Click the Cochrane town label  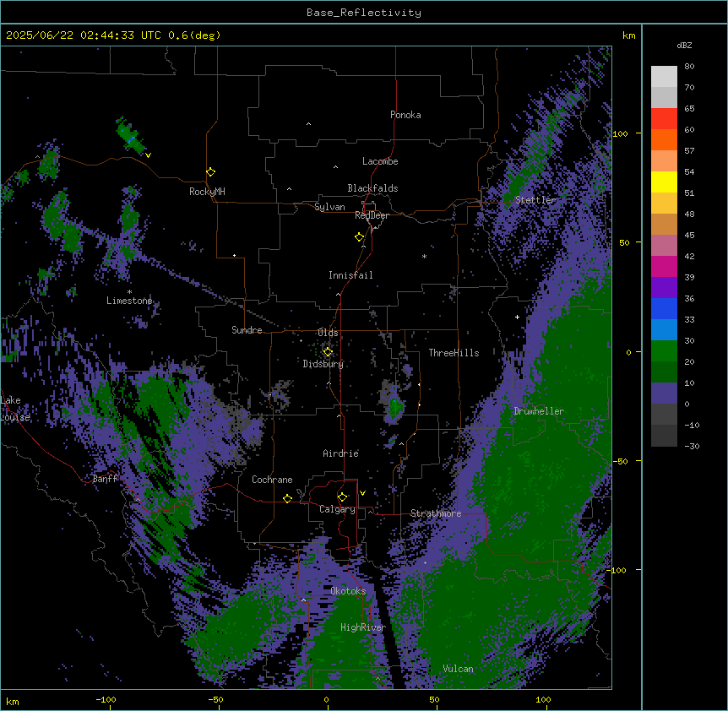[x=272, y=480]
